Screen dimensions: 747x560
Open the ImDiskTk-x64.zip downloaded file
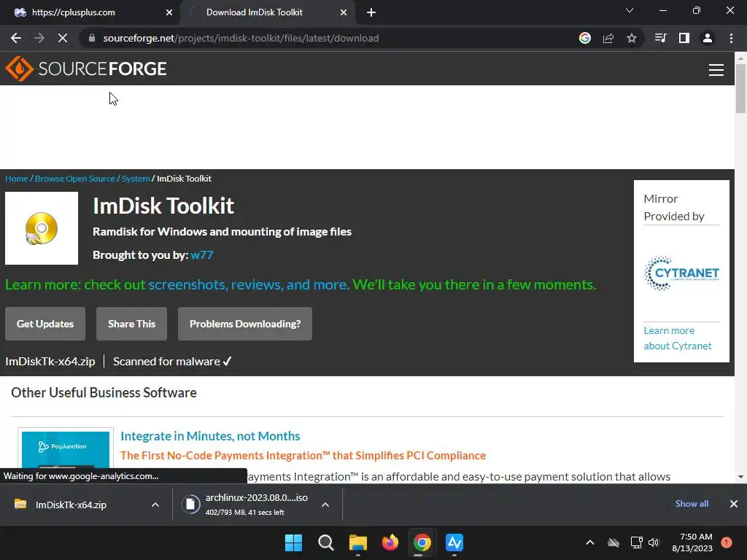[x=71, y=505]
